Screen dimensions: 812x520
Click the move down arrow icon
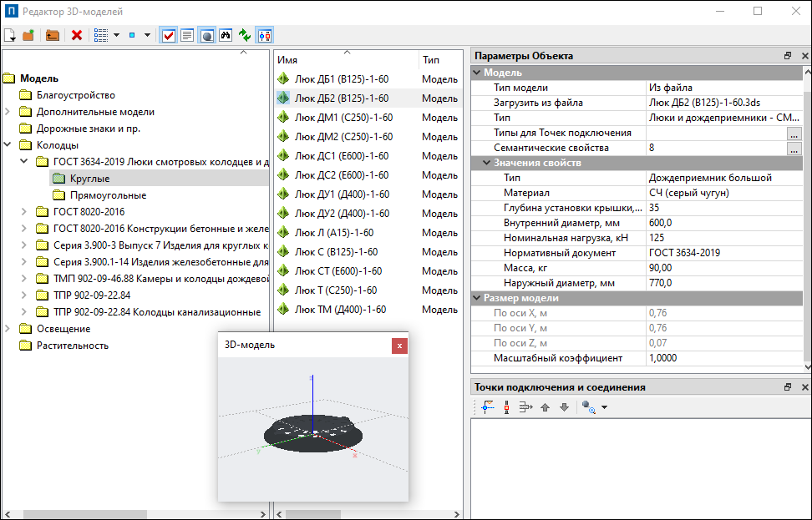pyautogui.click(x=564, y=407)
